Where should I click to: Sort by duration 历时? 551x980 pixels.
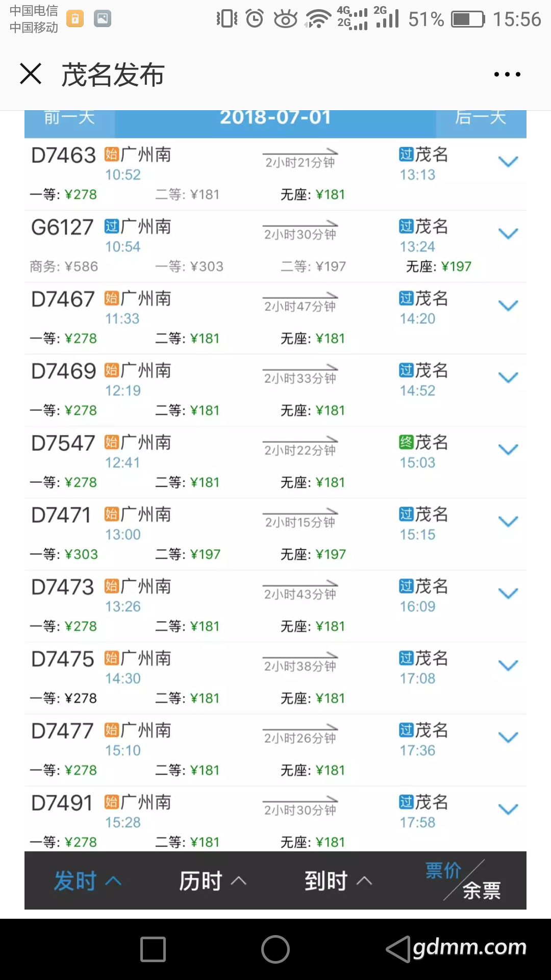(212, 881)
